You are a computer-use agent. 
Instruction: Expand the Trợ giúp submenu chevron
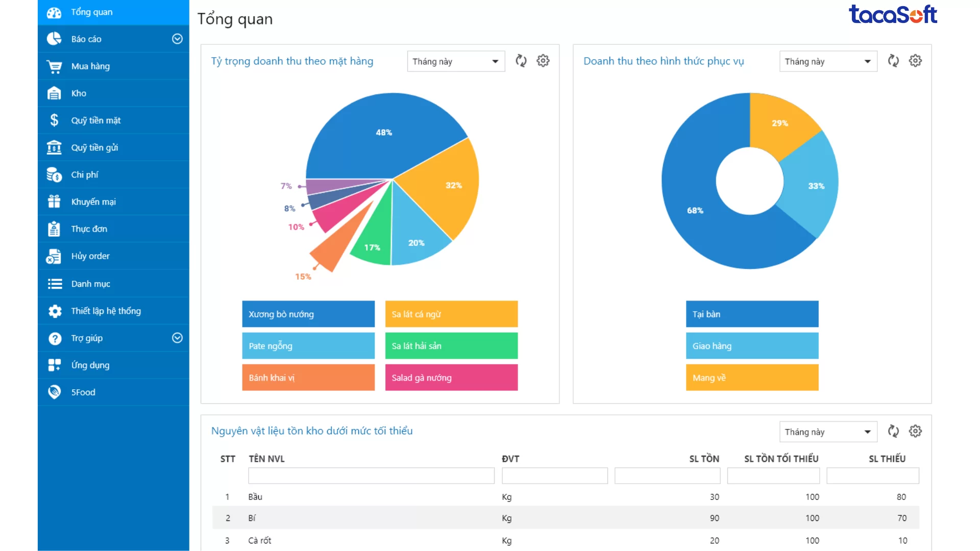[x=177, y=338]
